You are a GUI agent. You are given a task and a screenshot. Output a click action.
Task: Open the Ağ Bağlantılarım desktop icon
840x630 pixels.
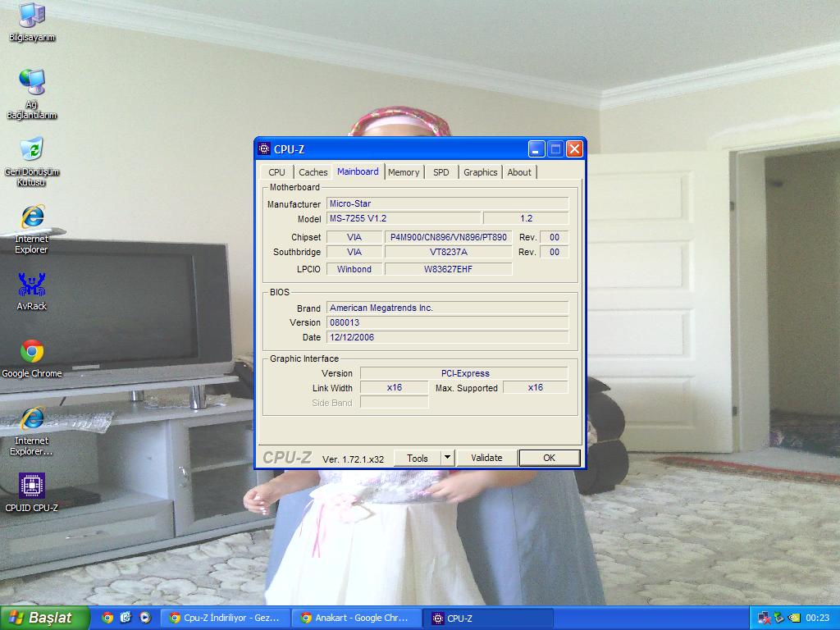[x=32, y=82]
